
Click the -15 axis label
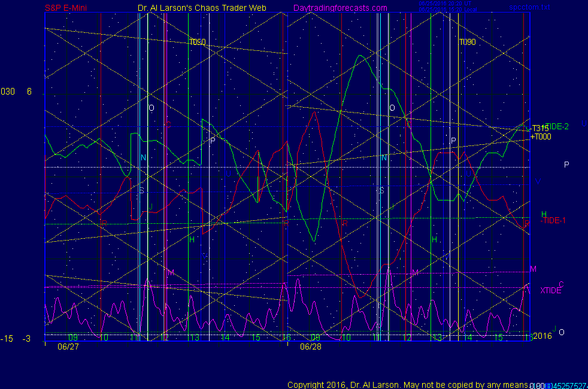click(7, 339)
